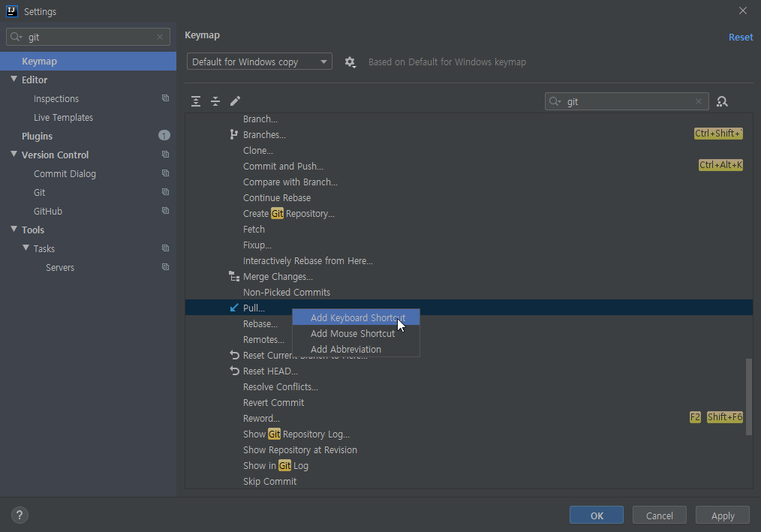This screenshot has height=532, width=761.
Task: Choose Add Keyboard Shortcut from context menu
Action: [x=356, y=318]
